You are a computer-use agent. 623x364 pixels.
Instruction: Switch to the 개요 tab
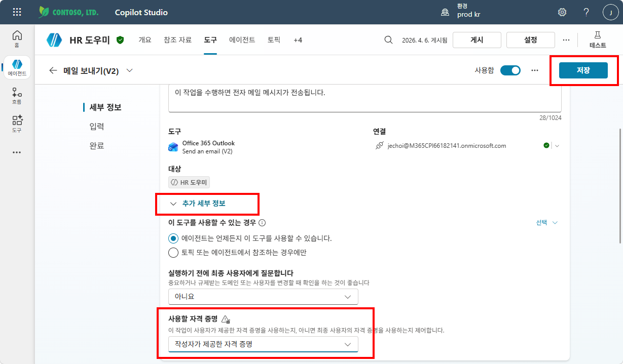click(x=145, y=39)
